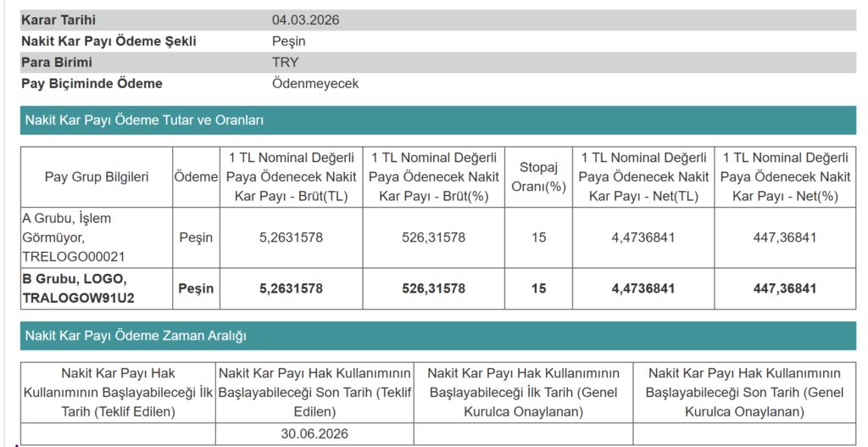Select net amount 4,4736841 in the A Grubu row
Image resolution: width=868 pixels, height=447 pixels.
643,237
